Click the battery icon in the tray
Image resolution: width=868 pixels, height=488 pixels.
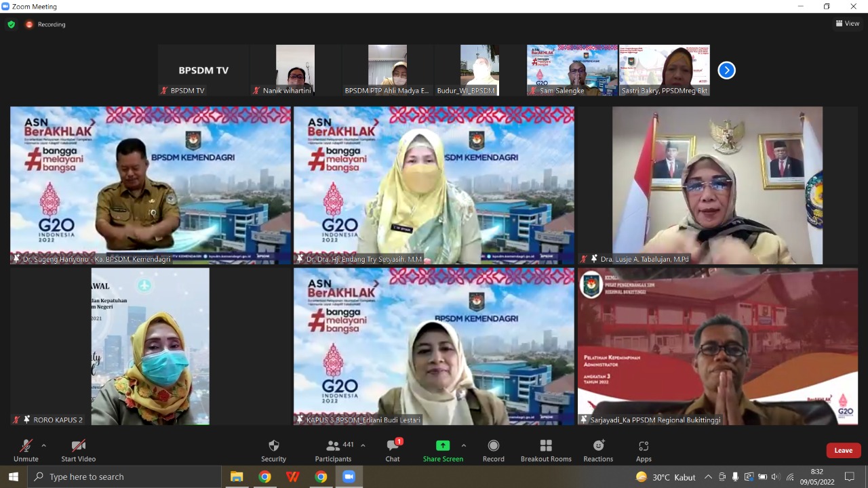[x=762, y=477]
